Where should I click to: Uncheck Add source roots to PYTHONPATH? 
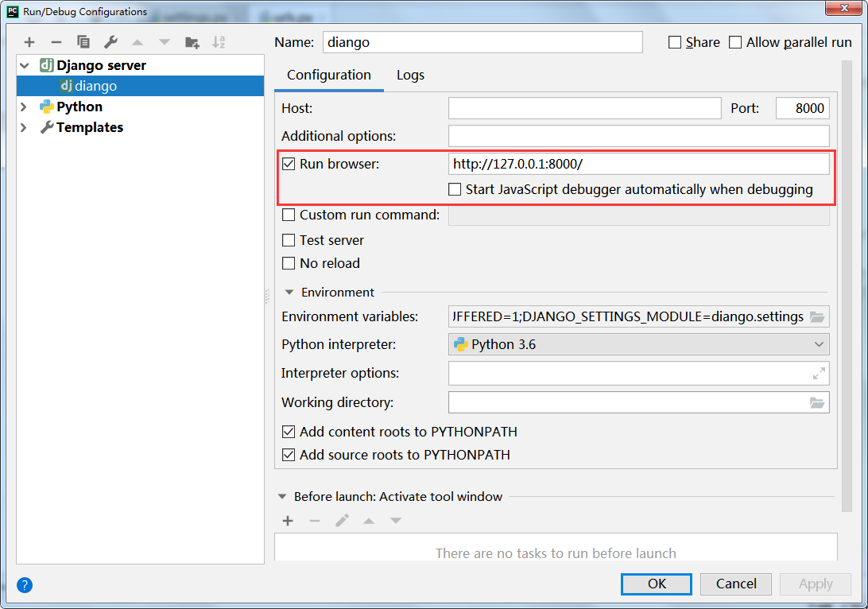point(289,455)
